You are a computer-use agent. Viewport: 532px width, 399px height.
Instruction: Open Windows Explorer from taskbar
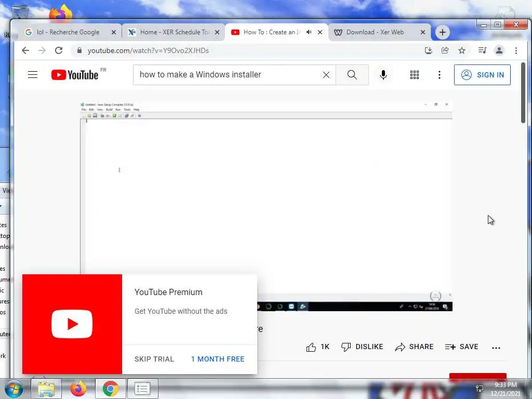46,389
